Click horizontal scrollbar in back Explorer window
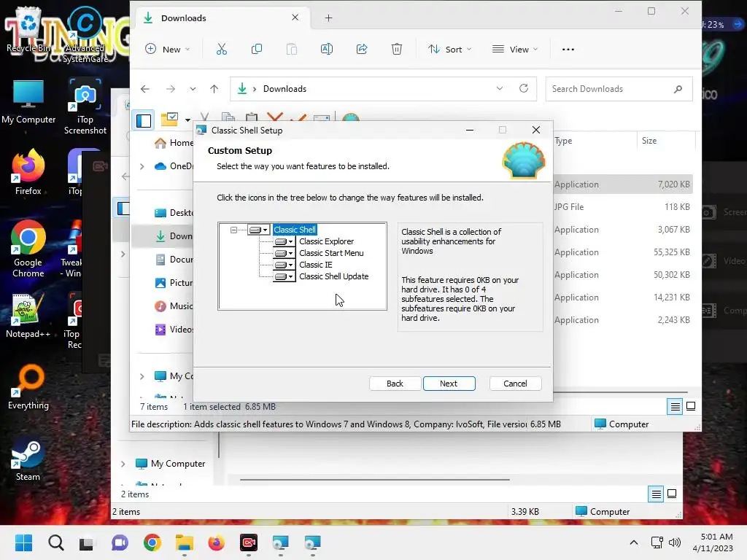This screenshot has width=747, height=560. pyautogui.click(x=374, y=480)
